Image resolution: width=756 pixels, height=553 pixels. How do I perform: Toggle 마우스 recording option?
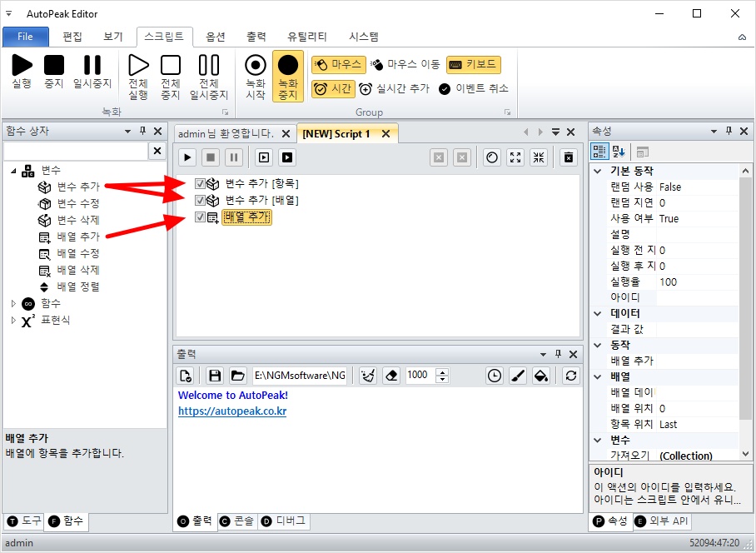click(x=339, y=65)
